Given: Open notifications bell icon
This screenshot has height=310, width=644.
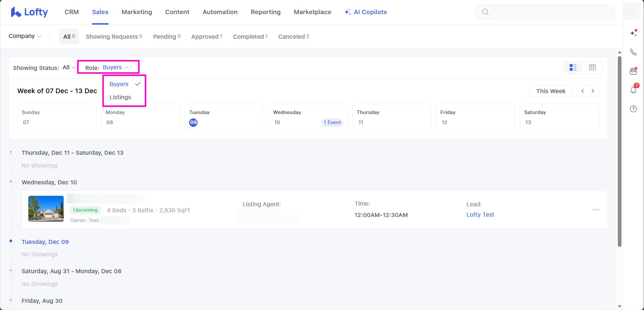Looking at the screenshot, I should [633, 90].
